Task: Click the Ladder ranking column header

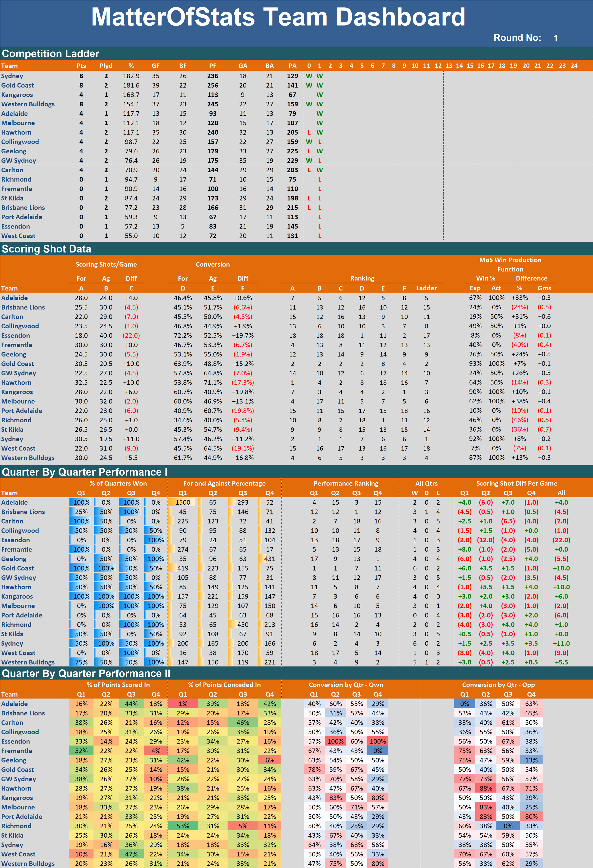Action: pos(426,288)
